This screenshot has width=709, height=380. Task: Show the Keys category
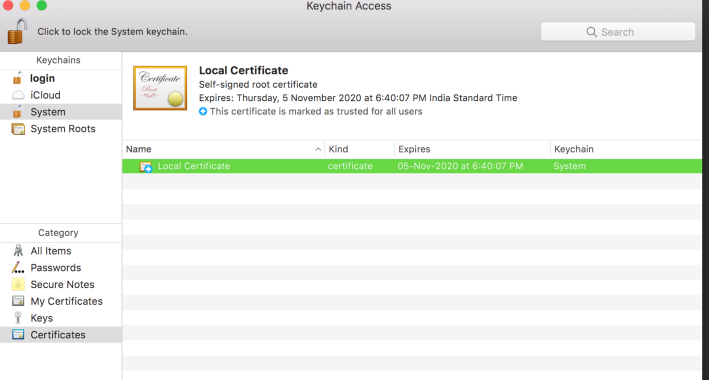61,318
